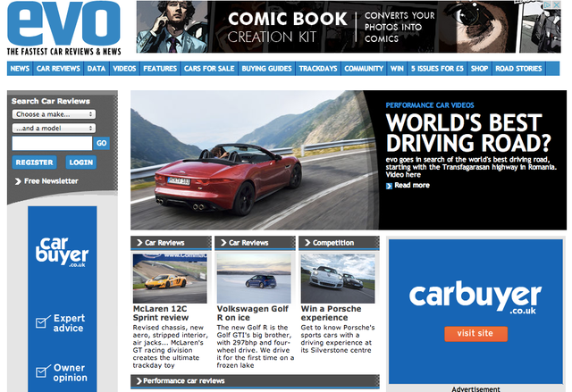Click the GO search button
Viewport: 572px width, 392px height.
point(101,143)
